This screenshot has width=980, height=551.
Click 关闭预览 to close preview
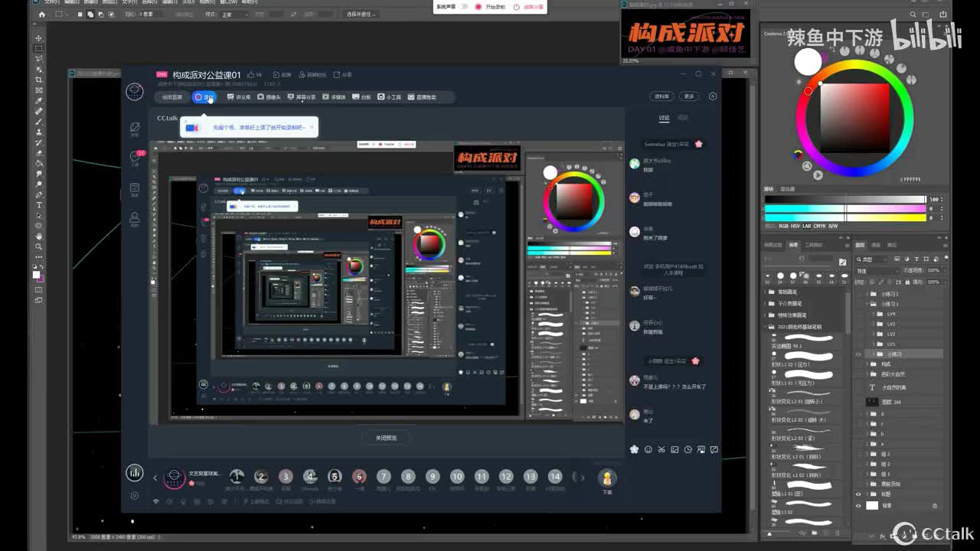(x=386, y=438)
